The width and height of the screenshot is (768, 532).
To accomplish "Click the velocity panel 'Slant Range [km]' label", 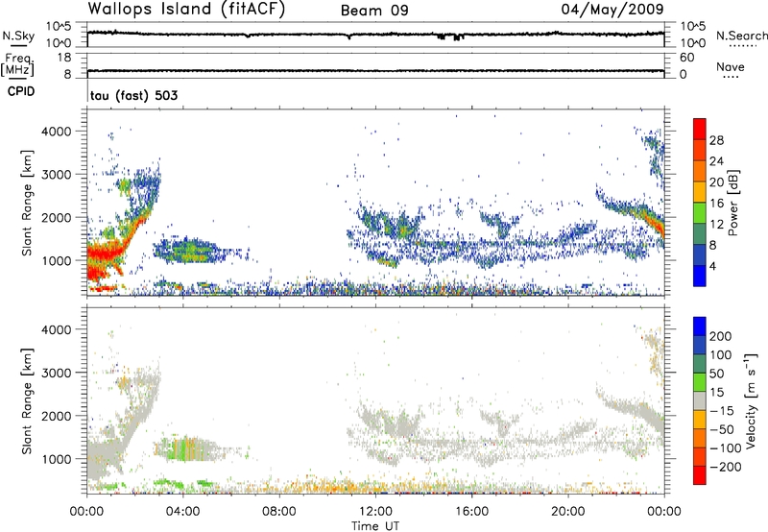I will [x=27, y=401].
